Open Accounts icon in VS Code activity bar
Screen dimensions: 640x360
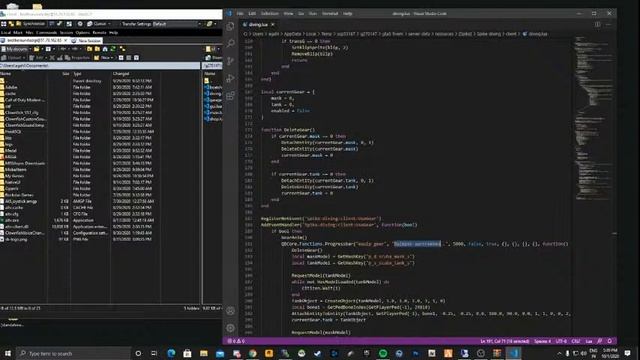pos(231,311)
